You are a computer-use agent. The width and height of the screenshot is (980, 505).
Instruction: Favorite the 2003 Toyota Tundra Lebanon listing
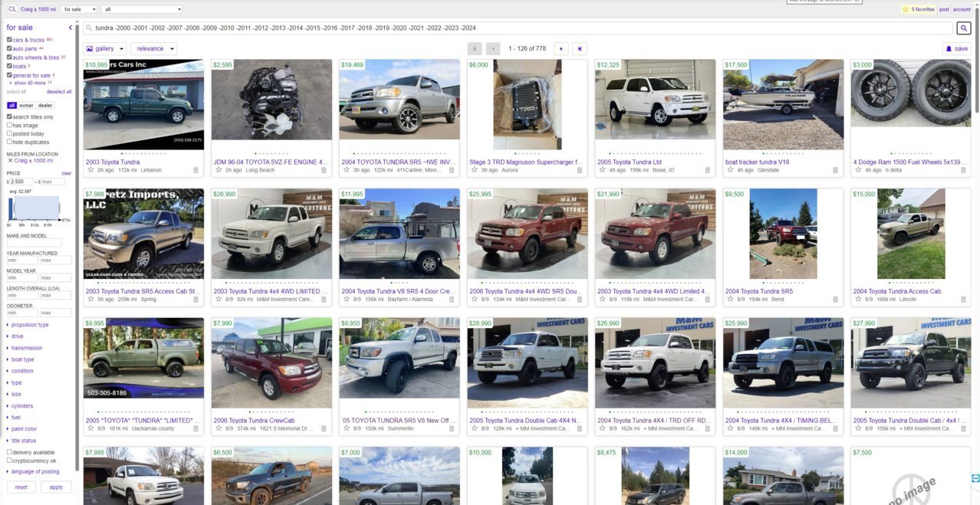click(x=90, y=170)
